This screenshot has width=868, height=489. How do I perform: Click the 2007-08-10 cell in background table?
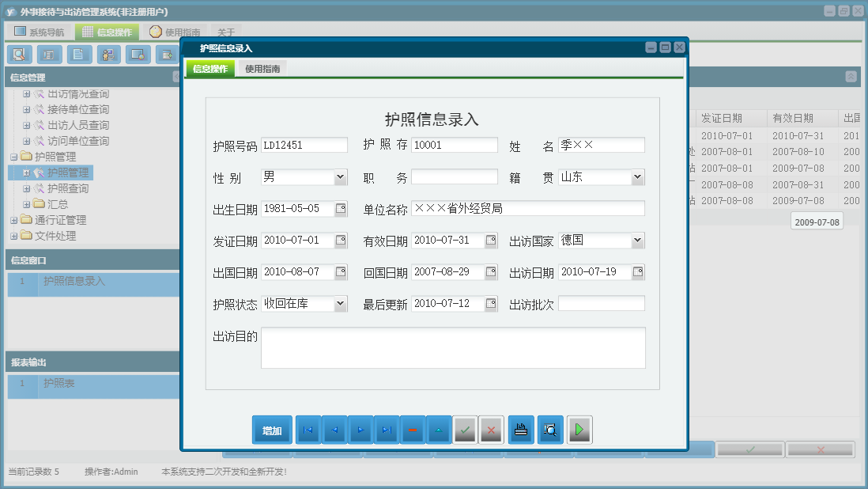point(798,152)
